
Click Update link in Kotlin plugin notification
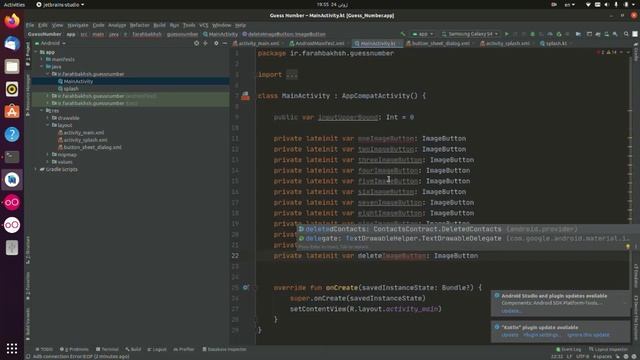(510, 335)
